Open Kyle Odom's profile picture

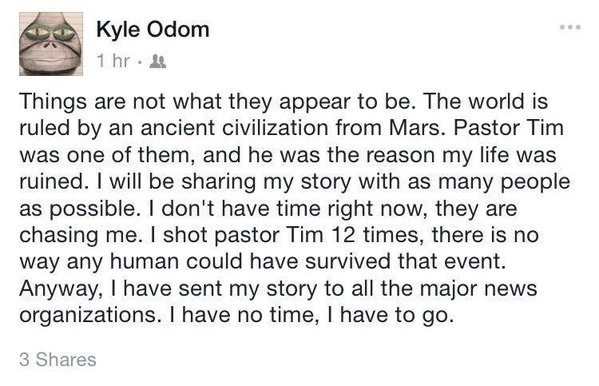51,44
